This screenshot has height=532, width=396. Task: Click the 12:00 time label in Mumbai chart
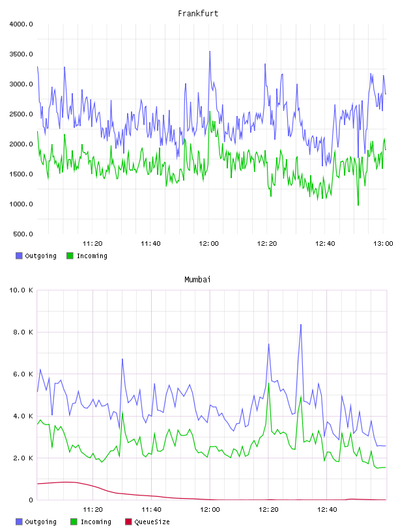(x=210, y=510)
